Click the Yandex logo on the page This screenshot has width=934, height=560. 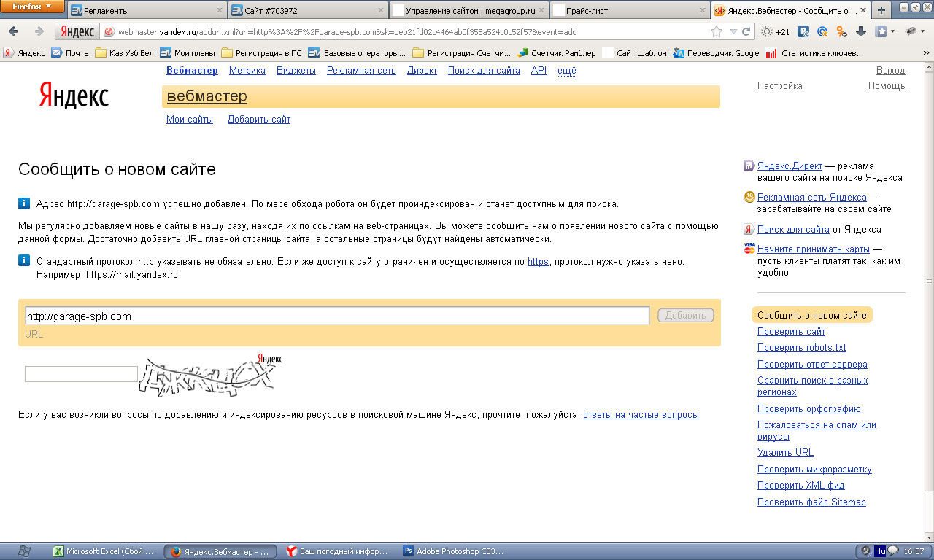coord(74,96)
